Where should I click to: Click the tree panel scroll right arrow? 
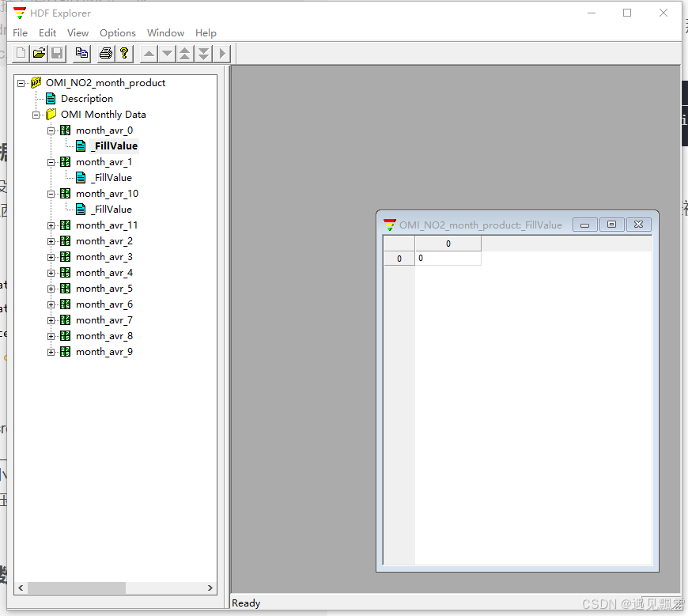(210, 588)
